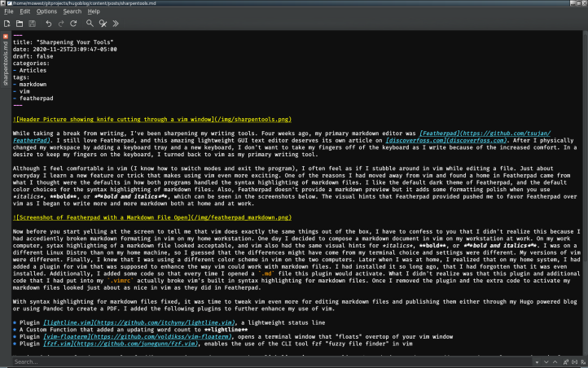Image resolution: width=588 pixels, height=368 pixels.
Task: Close the FeatherPad window
Action: 585,3
